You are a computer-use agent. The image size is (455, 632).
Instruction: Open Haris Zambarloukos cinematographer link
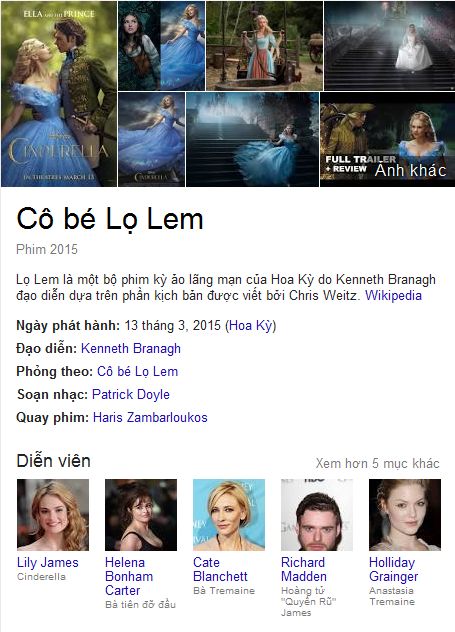(150, 417)
